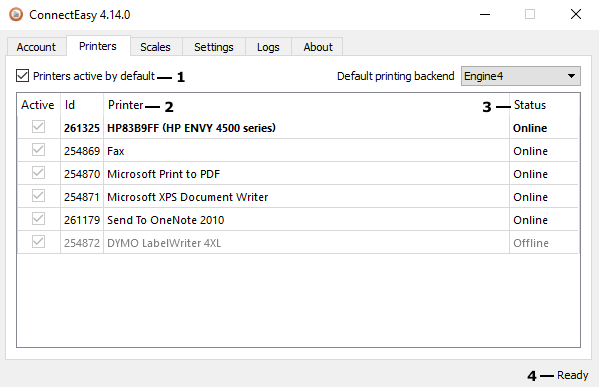This screenshot has height=387, width=599.
Task: Click printer Id 254869
Action: 82,151
